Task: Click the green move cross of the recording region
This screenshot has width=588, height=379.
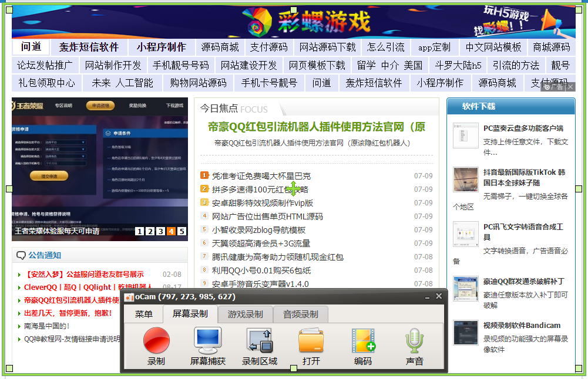Action: tap(293, 188)
